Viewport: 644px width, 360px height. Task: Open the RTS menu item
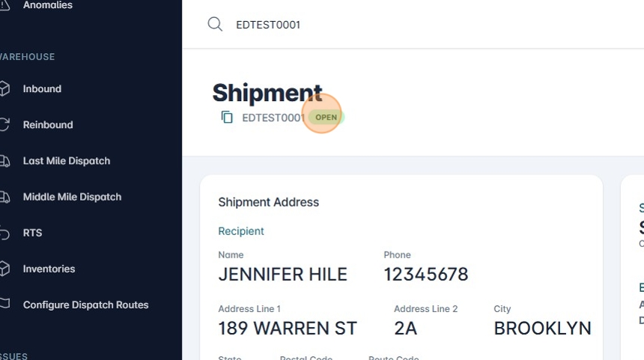pyautogui.click(x=32, y=233)
